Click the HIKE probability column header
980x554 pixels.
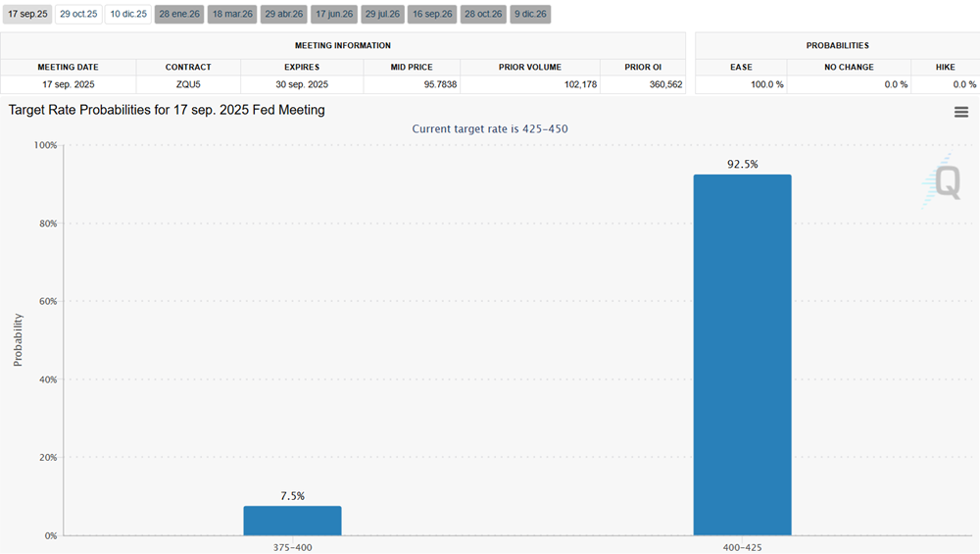(x=945, y=68)
